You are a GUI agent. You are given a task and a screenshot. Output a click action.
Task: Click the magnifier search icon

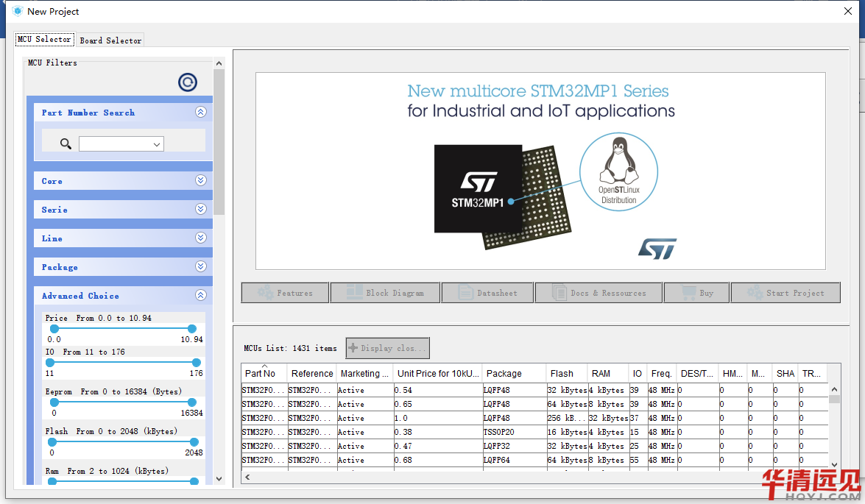click(66, 143)
